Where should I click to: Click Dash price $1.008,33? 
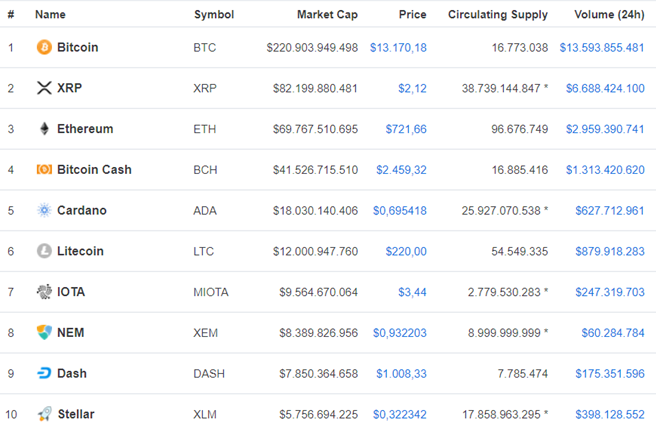click(401, 374)
